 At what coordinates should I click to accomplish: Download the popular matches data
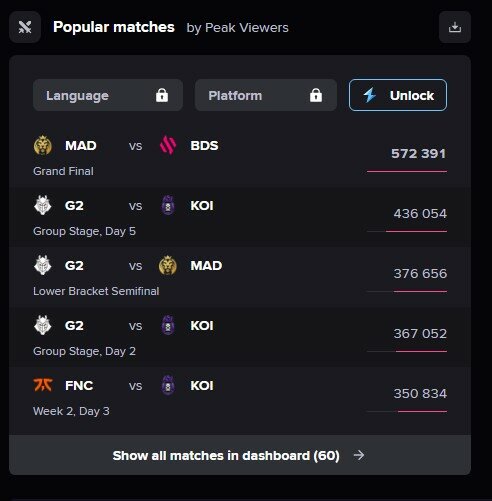455,27
